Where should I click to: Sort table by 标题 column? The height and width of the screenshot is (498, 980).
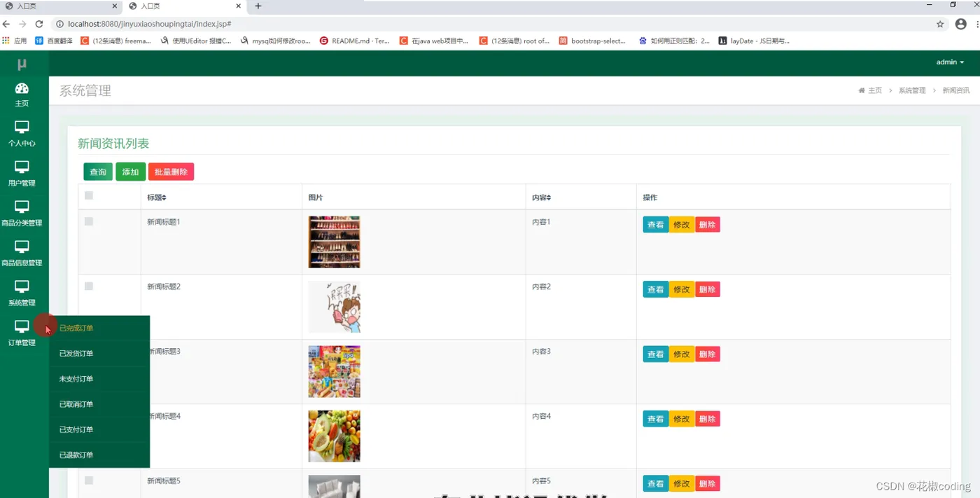[157, 198]
